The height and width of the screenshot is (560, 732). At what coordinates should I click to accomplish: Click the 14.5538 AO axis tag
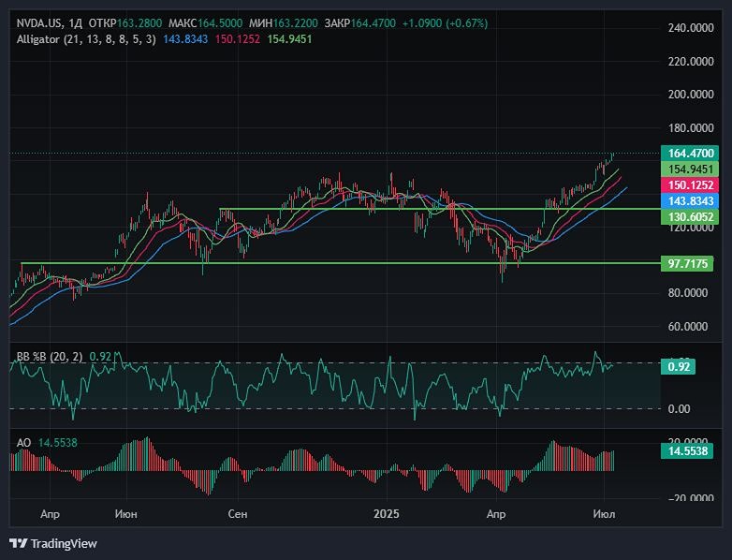(x=692, y=450)
